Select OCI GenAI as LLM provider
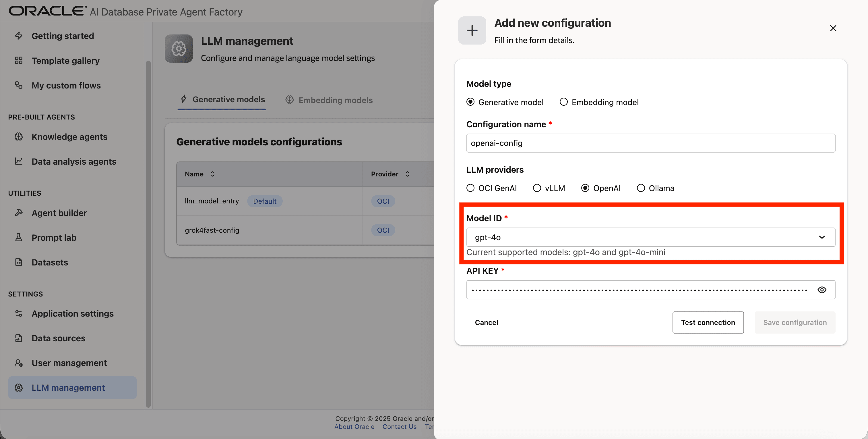 pyautogui.click(x=470, y=188)
